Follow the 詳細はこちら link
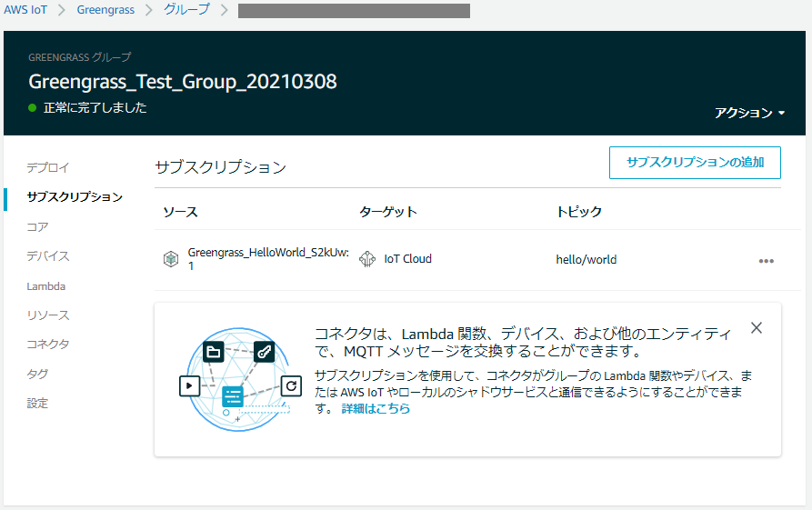 (376, 408)
